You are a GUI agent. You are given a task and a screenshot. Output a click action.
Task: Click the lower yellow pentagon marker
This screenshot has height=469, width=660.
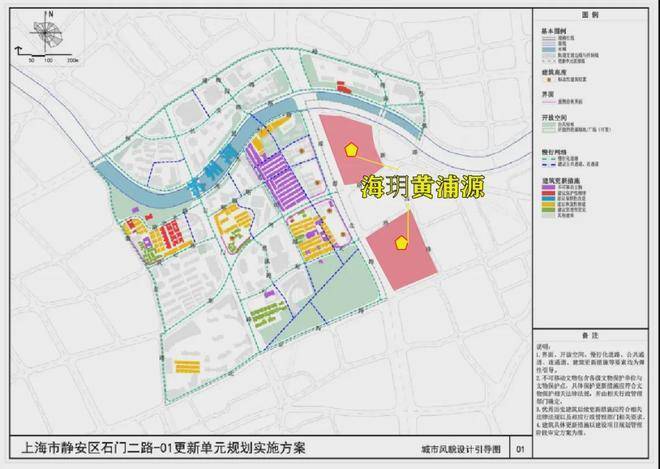tap(402, 243)
